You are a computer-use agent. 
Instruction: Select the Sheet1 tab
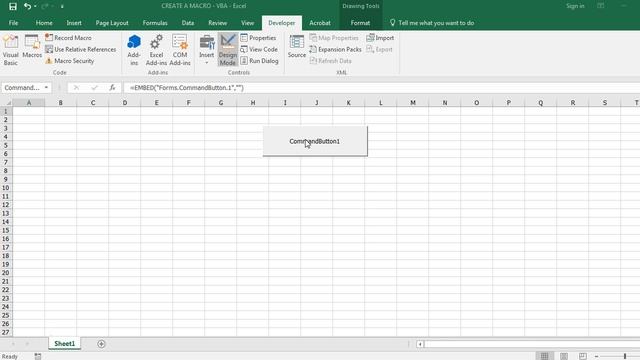point(64,344)
